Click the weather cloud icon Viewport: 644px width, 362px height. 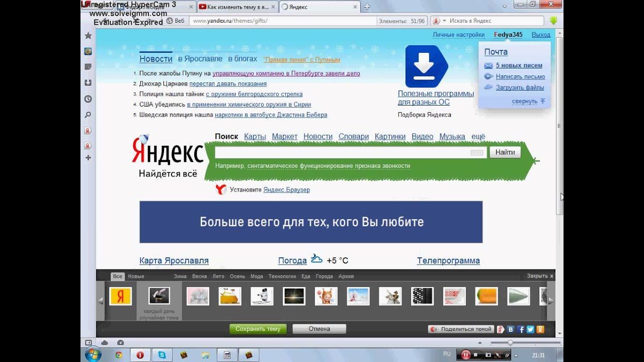(316, 259)
